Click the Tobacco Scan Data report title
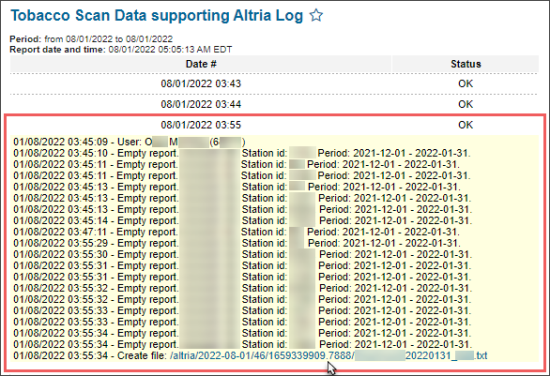This screenshot has width=550, height=376. pos(157,16)
